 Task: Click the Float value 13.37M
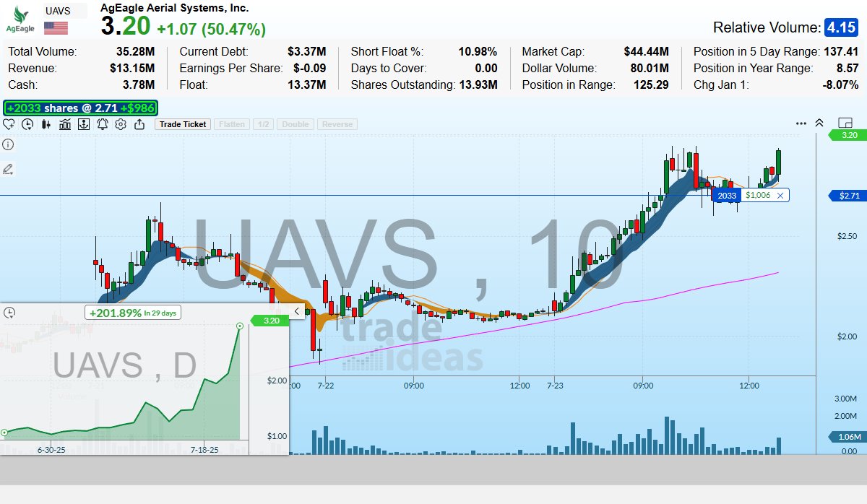point(306,84)
